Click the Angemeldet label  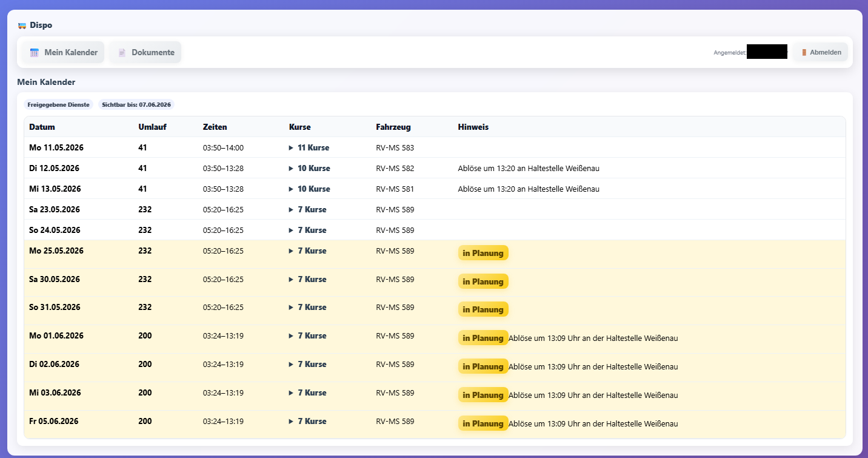pyautogui.click(x=730, y=53)
